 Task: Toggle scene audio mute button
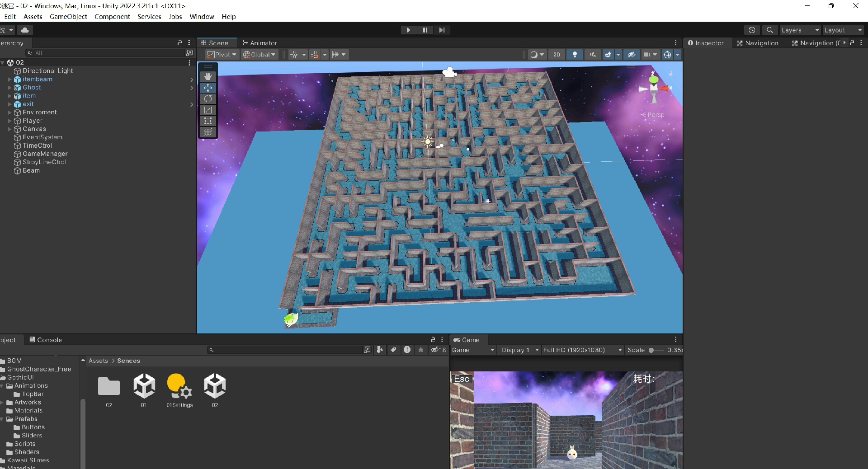592,55
